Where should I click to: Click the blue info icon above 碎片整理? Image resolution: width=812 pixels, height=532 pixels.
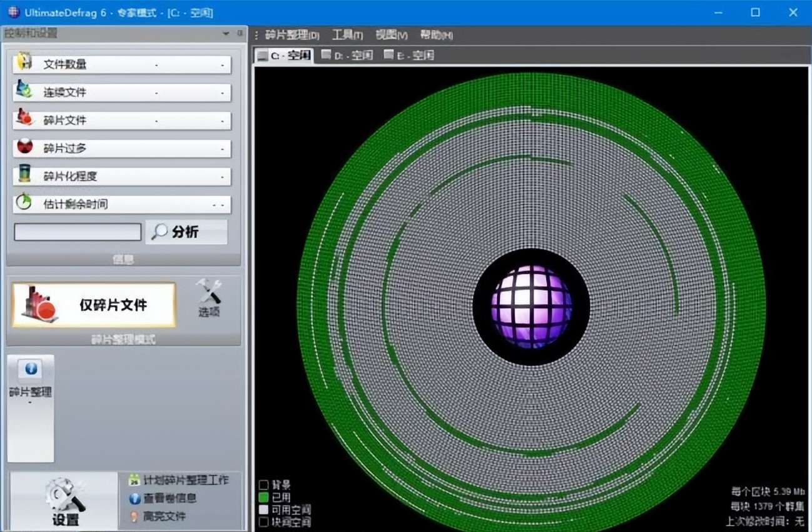tap(31, 369)
